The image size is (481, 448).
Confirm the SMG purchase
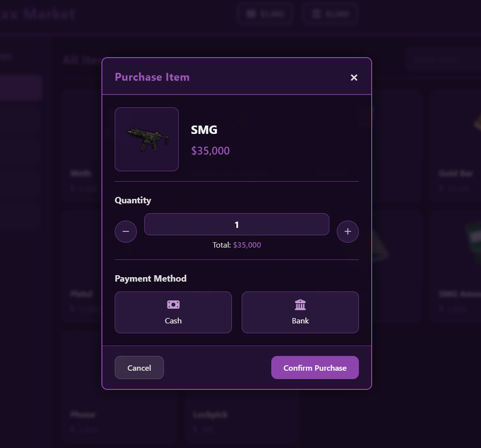click(315, 367)
